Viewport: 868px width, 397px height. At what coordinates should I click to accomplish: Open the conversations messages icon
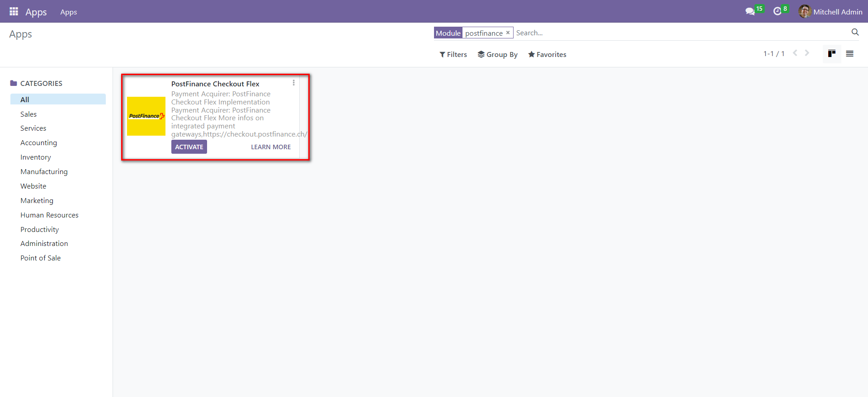[750, 12]
